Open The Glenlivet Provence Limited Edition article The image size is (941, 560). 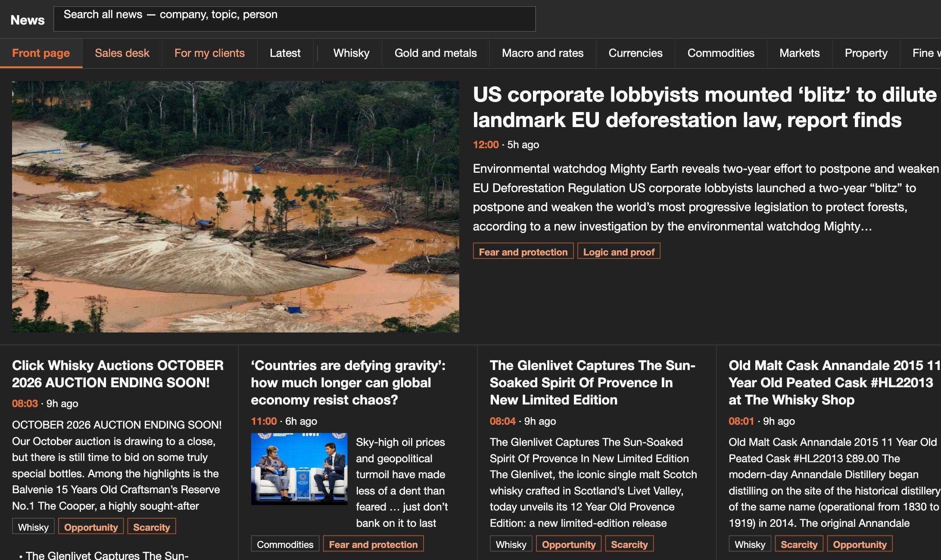tap(592, 383)
